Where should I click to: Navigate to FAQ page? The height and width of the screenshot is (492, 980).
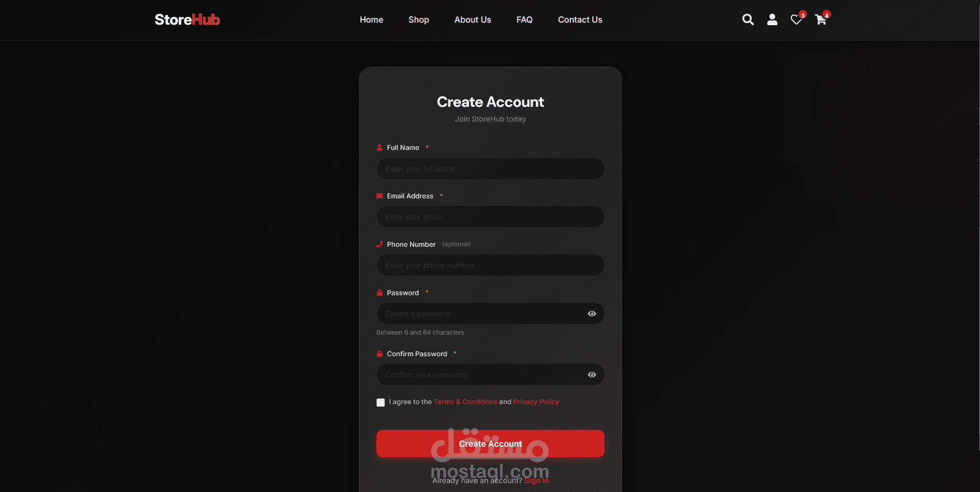click(524, 19)
